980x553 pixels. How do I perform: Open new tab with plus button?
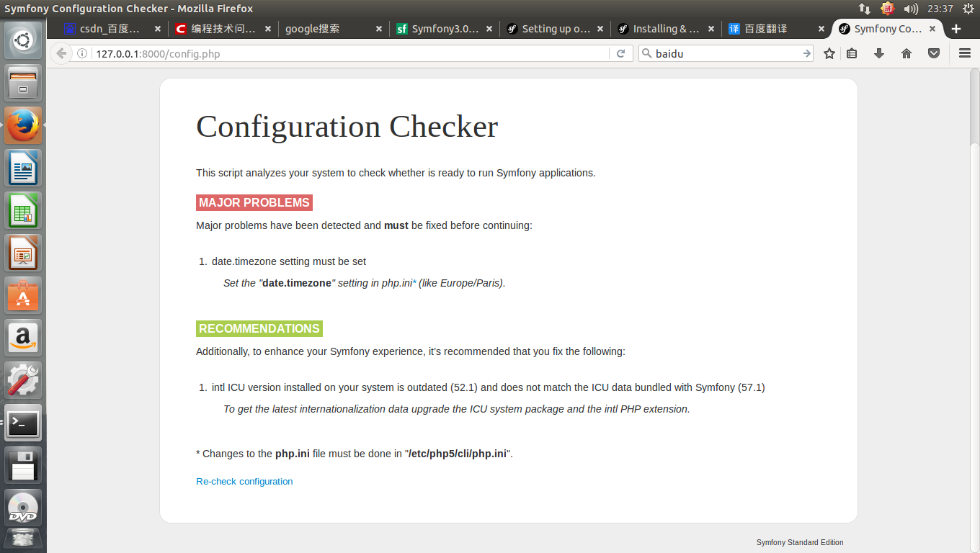(x=956, y=29)
